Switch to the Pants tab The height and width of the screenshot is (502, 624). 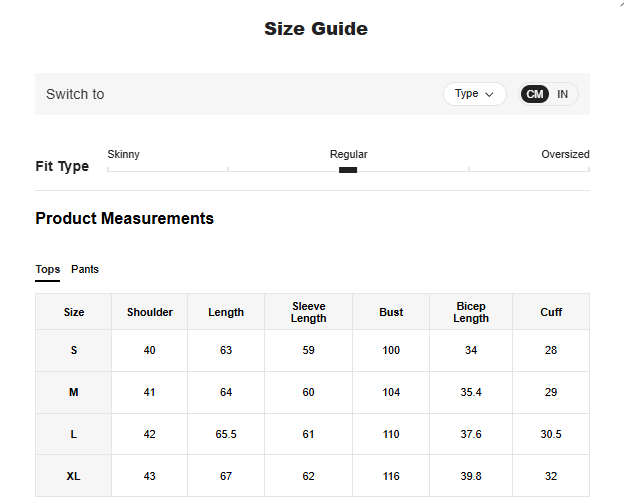tap(85, 270)
